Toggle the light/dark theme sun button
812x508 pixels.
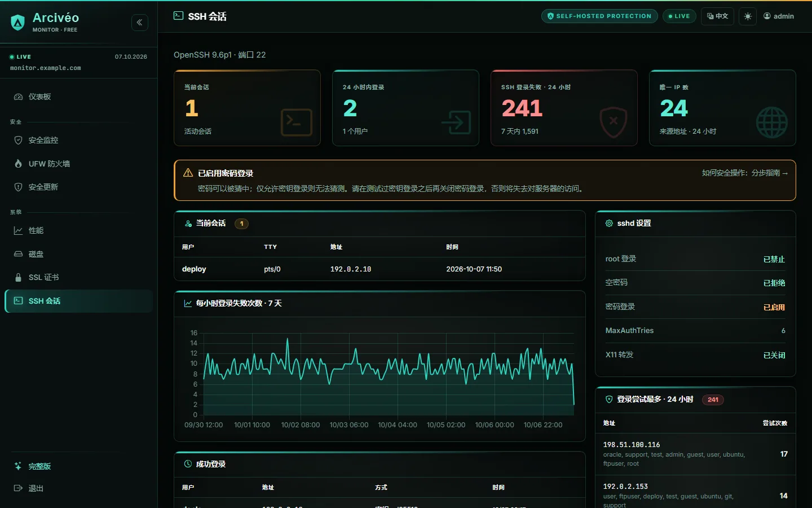click(x=748, y=16)
